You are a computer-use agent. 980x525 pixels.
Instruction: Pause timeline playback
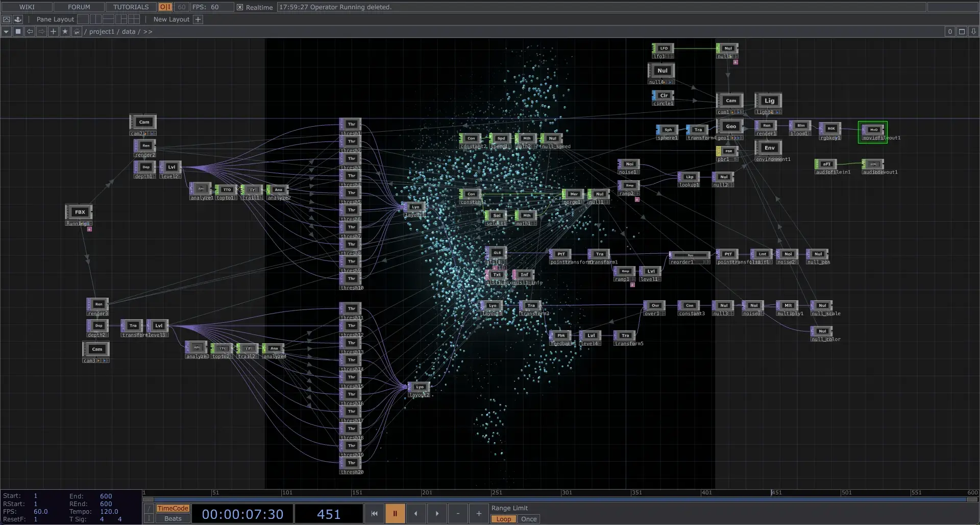[395, 514]
